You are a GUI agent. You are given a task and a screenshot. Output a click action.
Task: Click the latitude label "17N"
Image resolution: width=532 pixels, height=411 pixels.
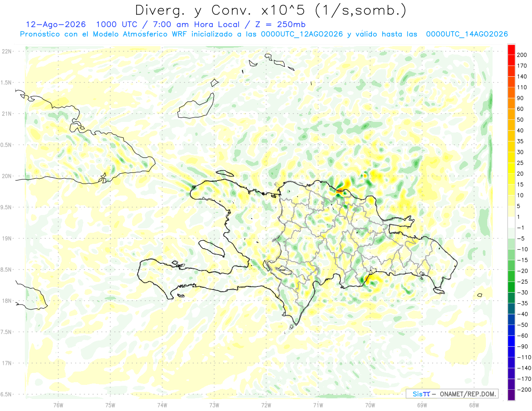[6, 363]
